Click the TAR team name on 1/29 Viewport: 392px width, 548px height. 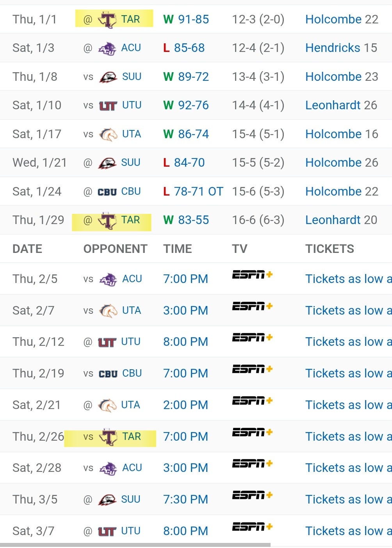coord(130,220)
